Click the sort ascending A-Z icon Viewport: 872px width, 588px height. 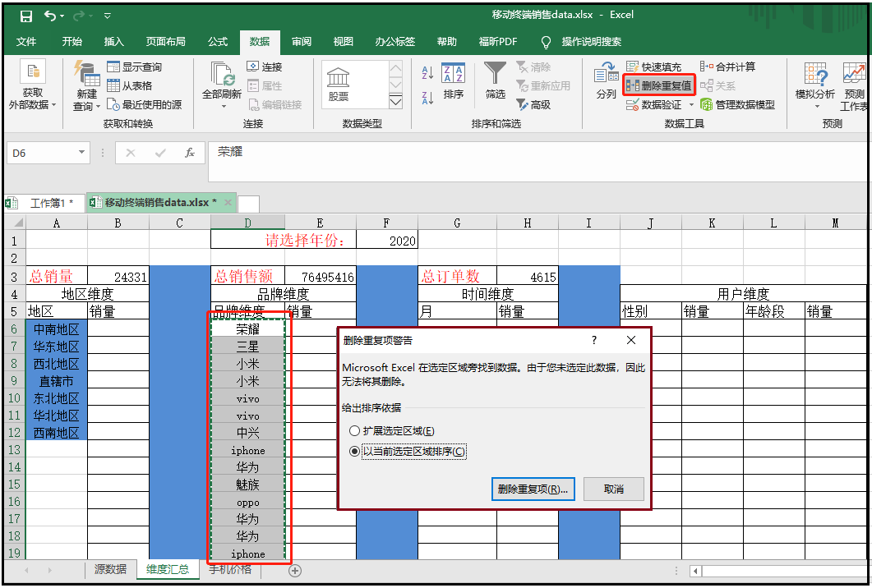click(x=427, y=72)
